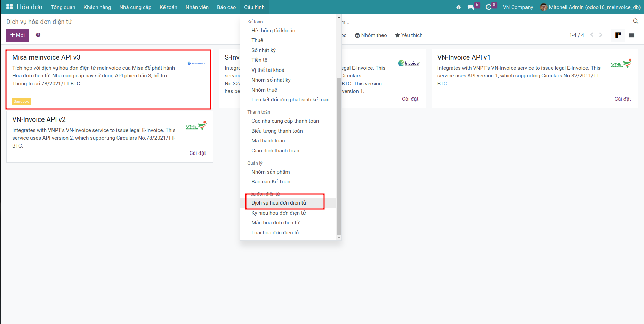The width and height of the screenshot is (644, 324).
Task: Select Dịch vụ hóa đơn điện tử menu item
Action: [279, 203]
